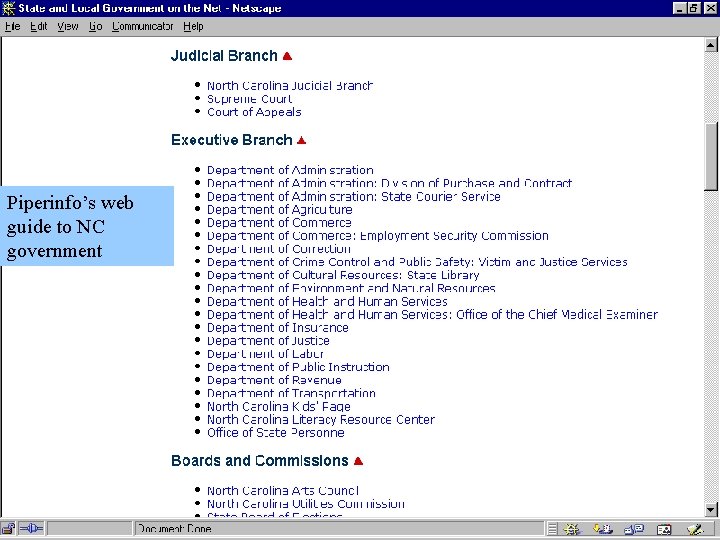The height and width of the screenshot is (540, 720).
Task: Open the Mailbox icon in component bar
Action: click(x=603, y=529)
